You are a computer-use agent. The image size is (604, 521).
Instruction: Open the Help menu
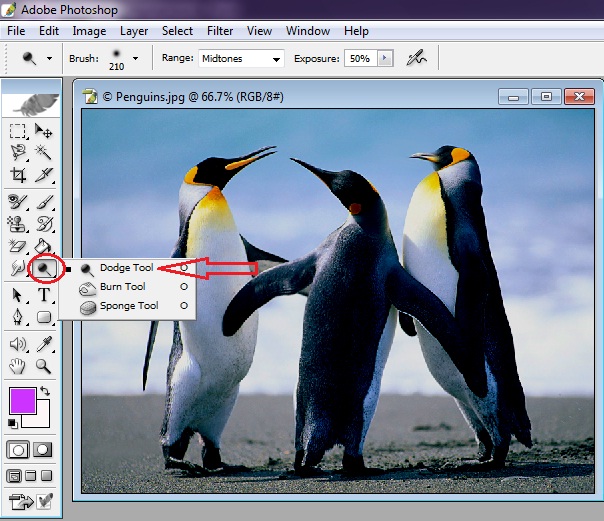[356, 31]
